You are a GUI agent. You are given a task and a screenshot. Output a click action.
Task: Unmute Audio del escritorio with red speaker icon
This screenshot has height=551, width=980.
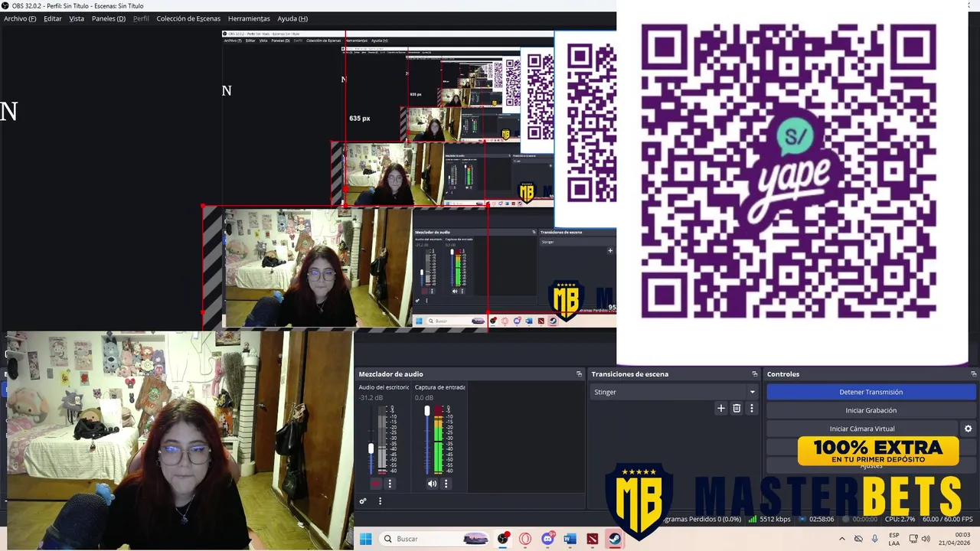tap(376, 484)
